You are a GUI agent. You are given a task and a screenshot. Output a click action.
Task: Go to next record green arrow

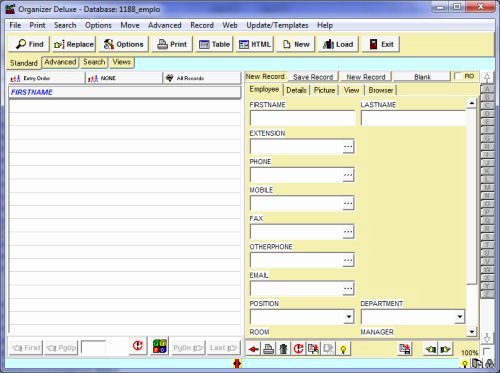pos(445,349)
